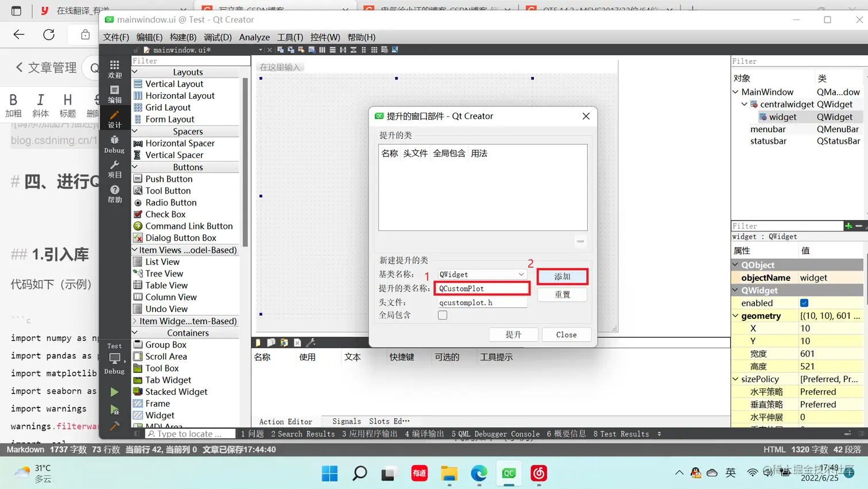This screenshot has height=489, width=868.
Task: Open the Windows Start menu
Action: [330, 473]
